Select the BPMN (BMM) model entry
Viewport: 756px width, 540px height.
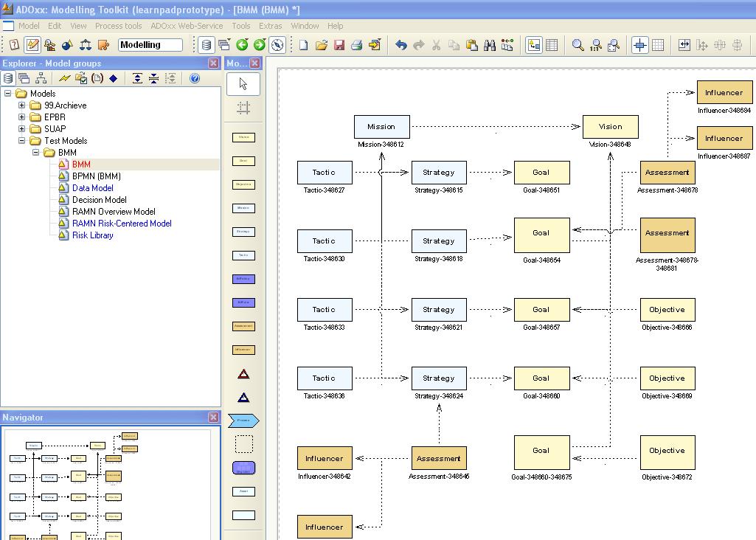click(x=97, y=176)
